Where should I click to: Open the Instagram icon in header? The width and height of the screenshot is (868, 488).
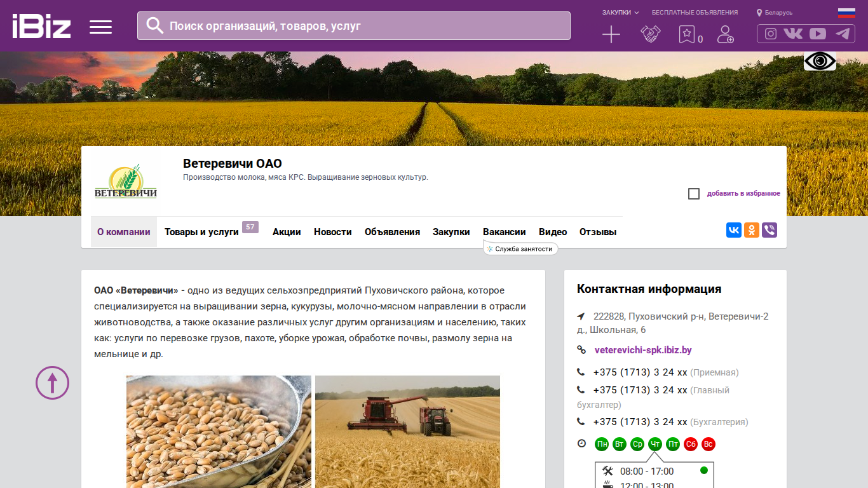click(771, 34)
